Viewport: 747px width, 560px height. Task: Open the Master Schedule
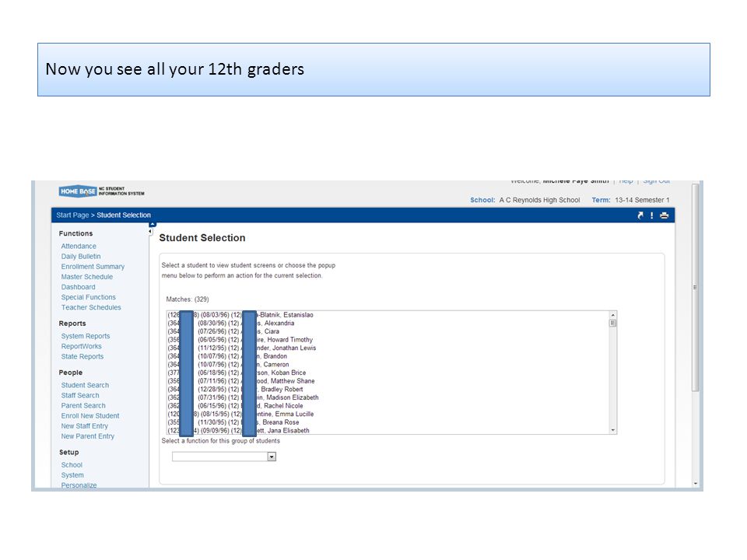coord(87,277)
